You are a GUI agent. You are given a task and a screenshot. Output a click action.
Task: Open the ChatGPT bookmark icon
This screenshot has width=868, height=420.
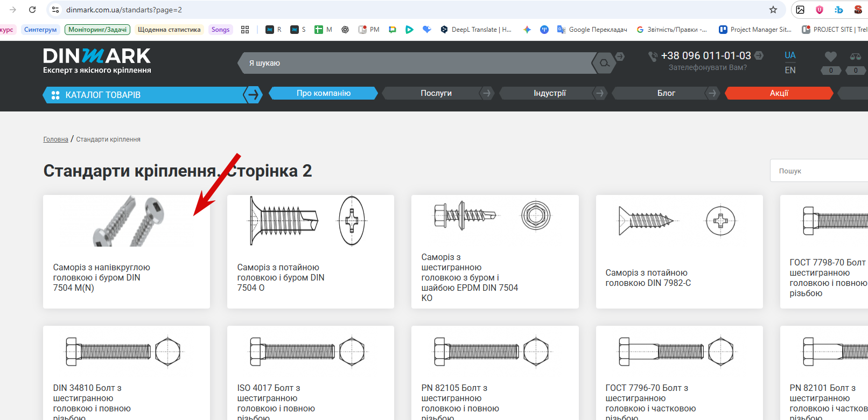(x=345, y=30)
